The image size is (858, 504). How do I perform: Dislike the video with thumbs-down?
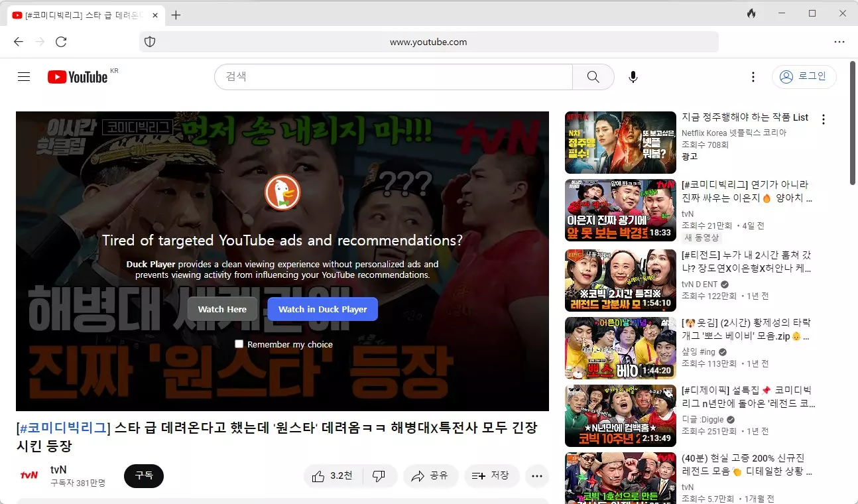pyautogui.click(x=379, y=475)
